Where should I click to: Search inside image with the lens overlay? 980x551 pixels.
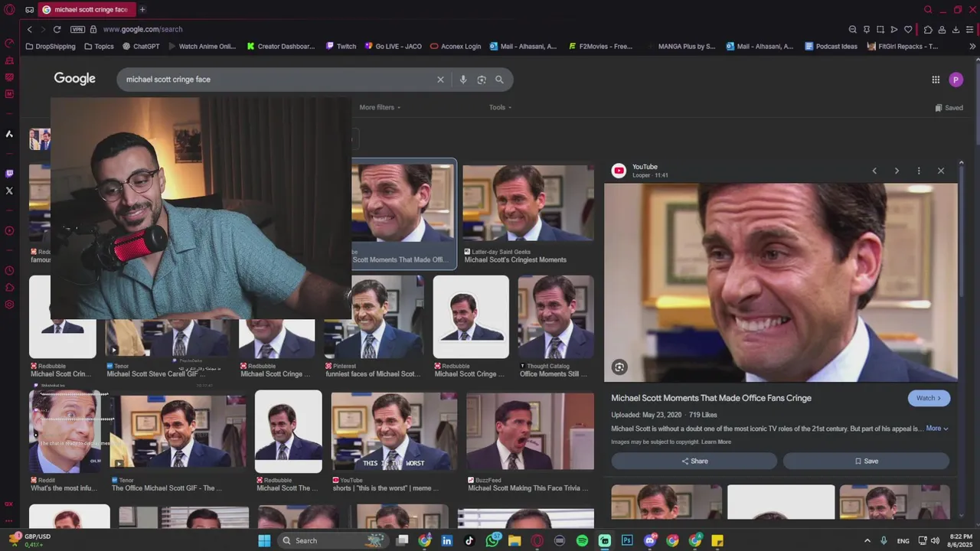619,367
